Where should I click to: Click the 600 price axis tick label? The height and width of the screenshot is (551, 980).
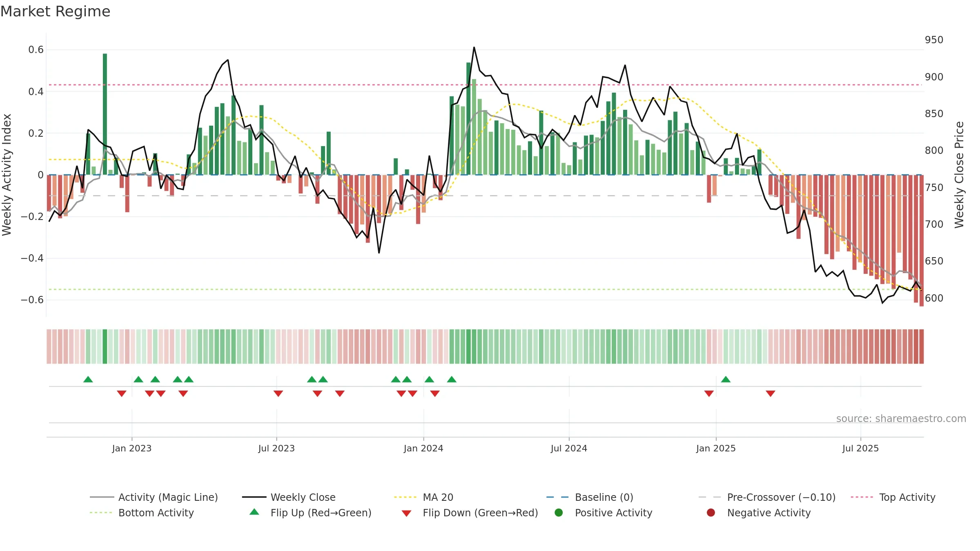934,298
